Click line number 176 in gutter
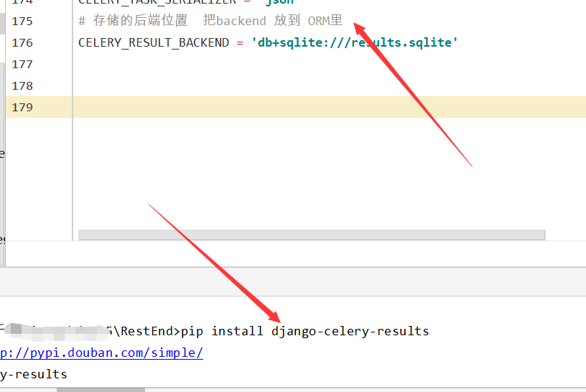Screen dimensions: 586x392 pos(22,43)
